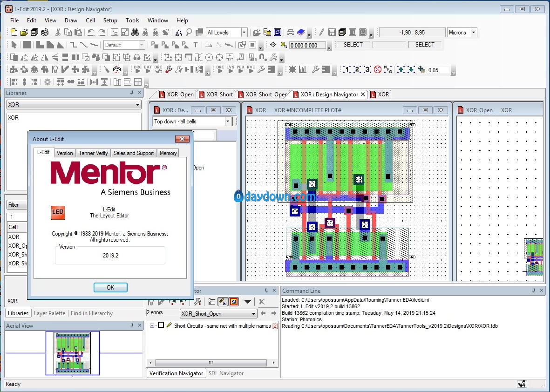The width and height of the screenshot is (550, 392).
Task: Click the Find binoculars icon
Action: pyautogui.click(x=135, y=33)
